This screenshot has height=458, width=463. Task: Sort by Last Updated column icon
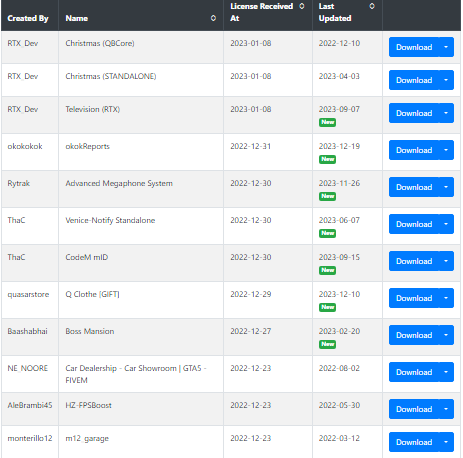[372, 6]
